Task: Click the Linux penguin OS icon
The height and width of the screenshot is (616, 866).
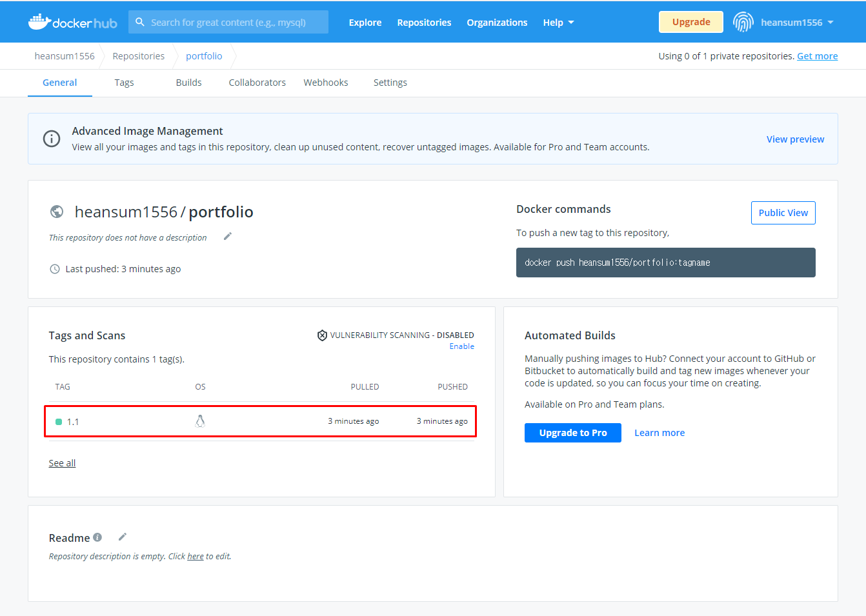Action: point(200,421)
